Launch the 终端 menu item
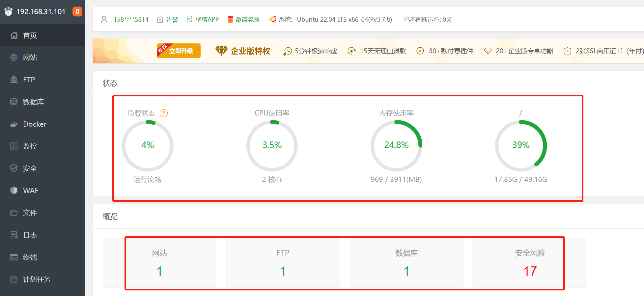 42,257
